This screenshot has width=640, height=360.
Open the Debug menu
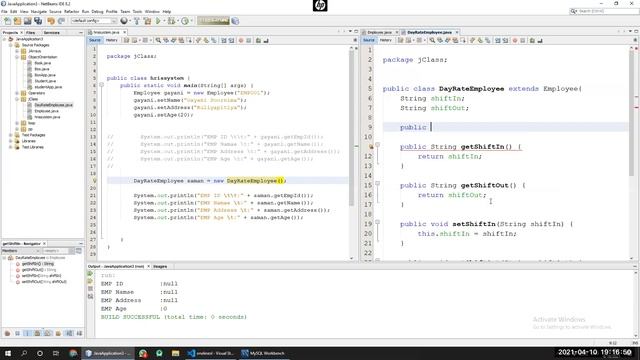97,11
